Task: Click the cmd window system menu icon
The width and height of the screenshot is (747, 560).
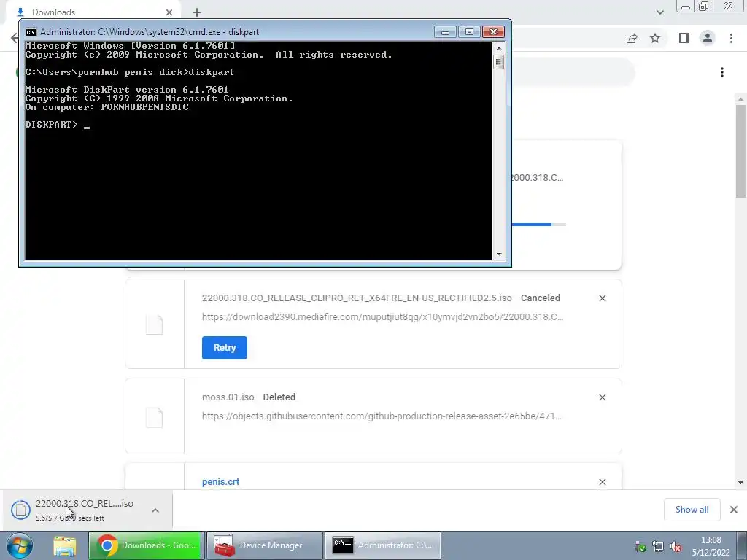Action: pyautogui.click(x=31, y=32)
